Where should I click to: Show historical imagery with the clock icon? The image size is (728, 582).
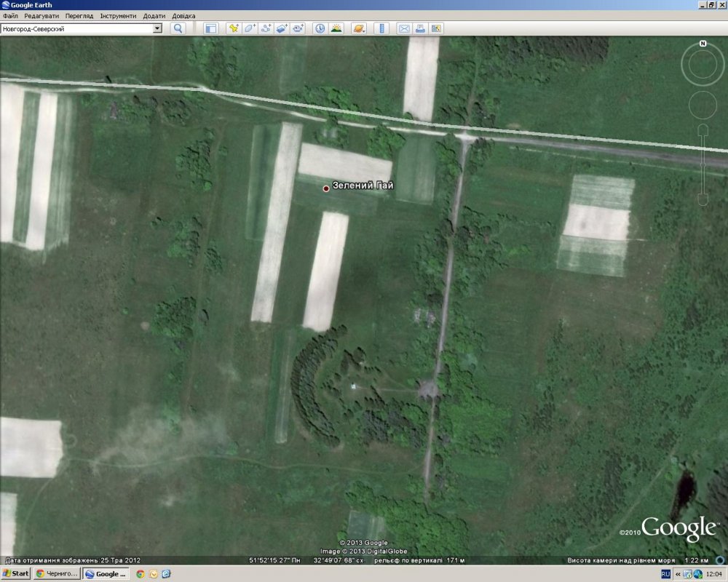pyautogui.click(x=320, y=28)
